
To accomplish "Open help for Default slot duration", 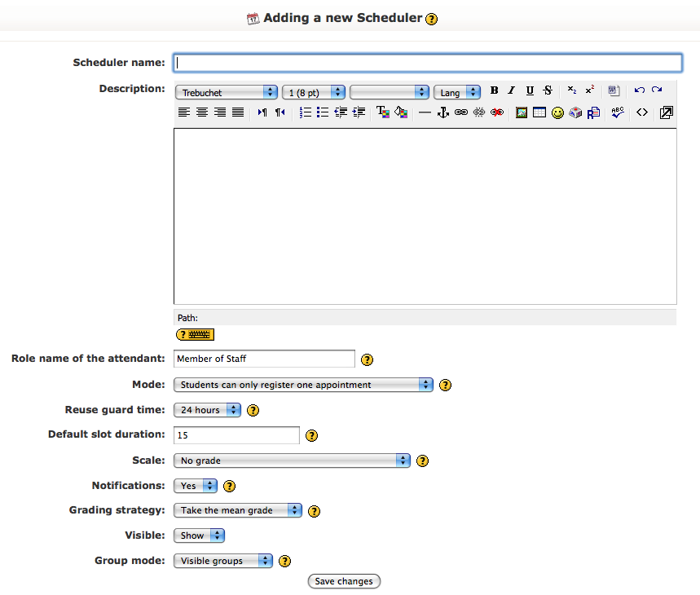I will pos(311,435).
